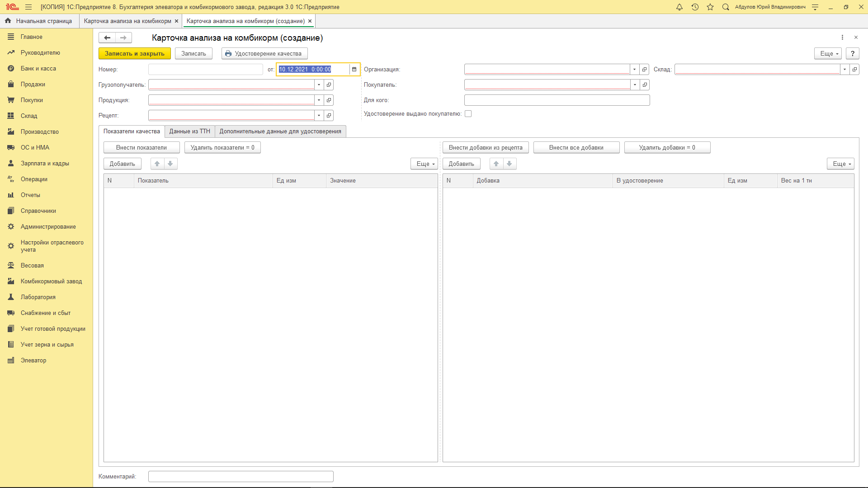The width and height of the screenshot is (868, 488).
Task: Focus the Номер input field
Action: [x=206, y=69]
